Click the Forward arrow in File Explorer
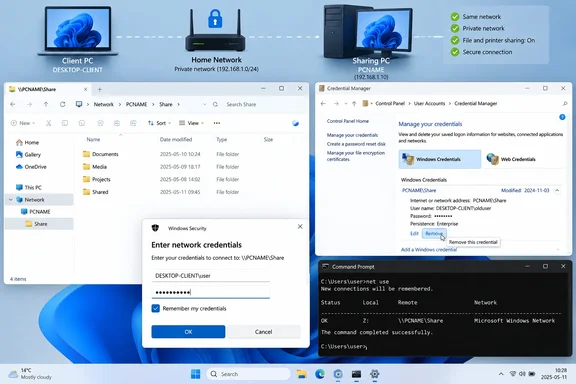 pyautogui.click(x=29, y=104)
